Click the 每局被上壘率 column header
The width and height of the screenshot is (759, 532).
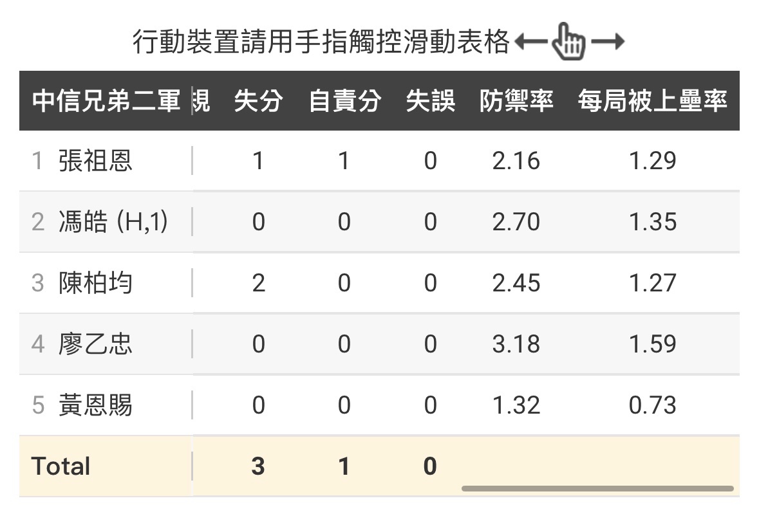(652, 101)
